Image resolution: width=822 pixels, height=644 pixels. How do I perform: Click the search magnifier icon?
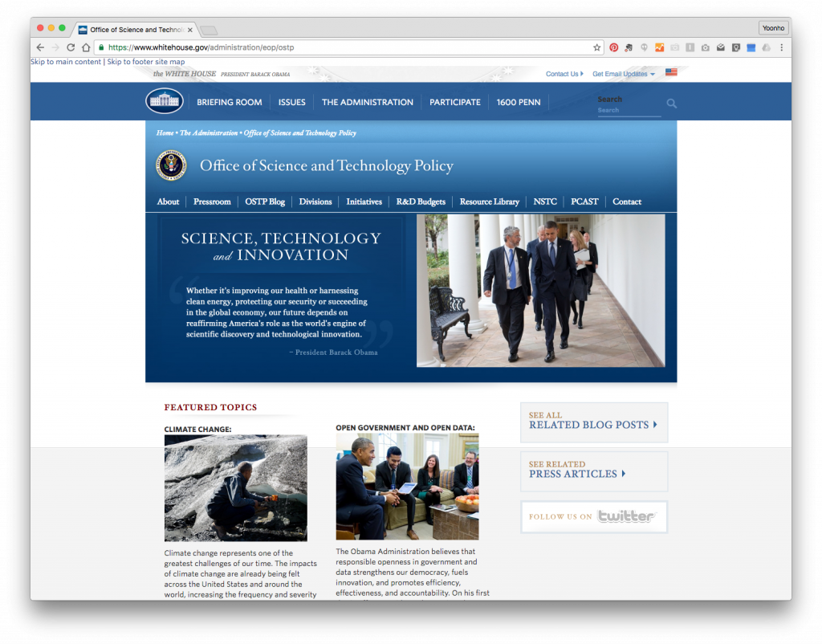tap(672, 104)
